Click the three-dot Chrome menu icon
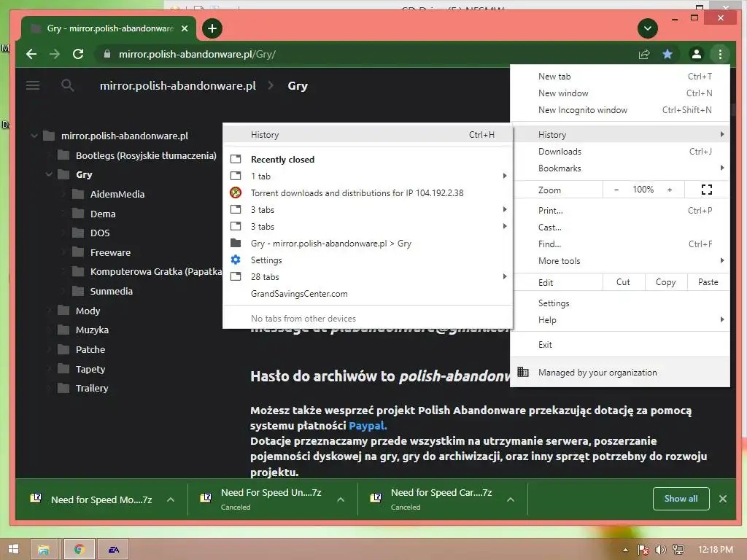The height and width of the screenshot is (560, 747). 720,54
